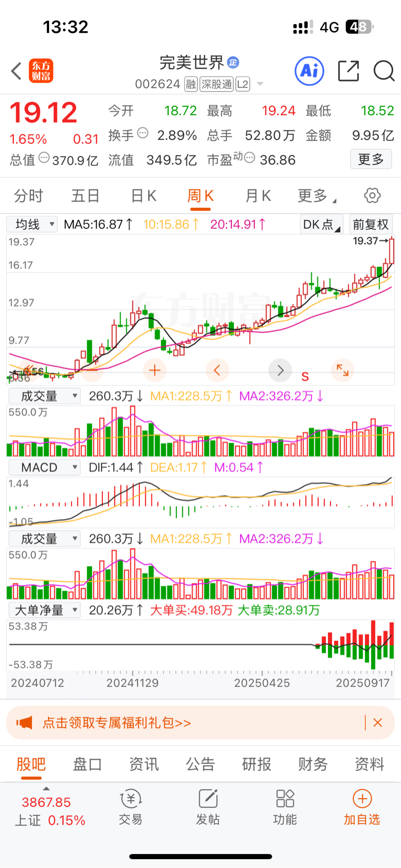
Task: Tap the DIF:1.44 value label
Action: [116, 467]
